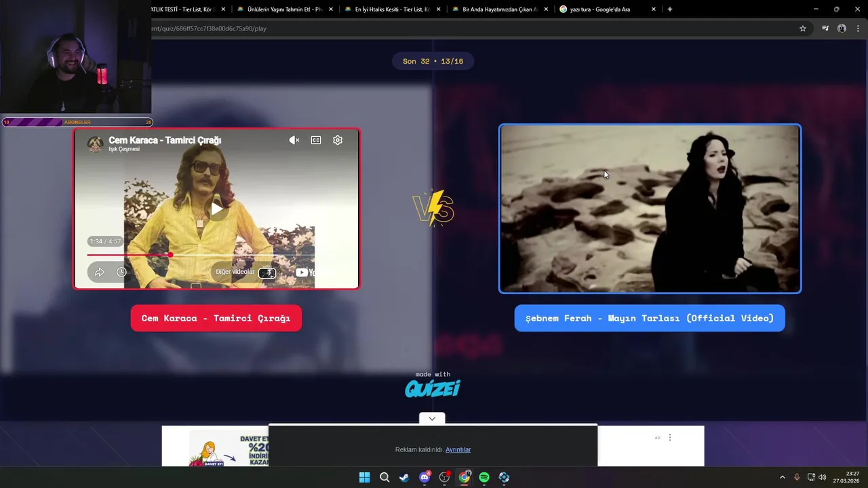Open the Cem Karaca - Tamirci Çırağı video title
Viewport: 868px width, 488px height.
tap(165, 140)
